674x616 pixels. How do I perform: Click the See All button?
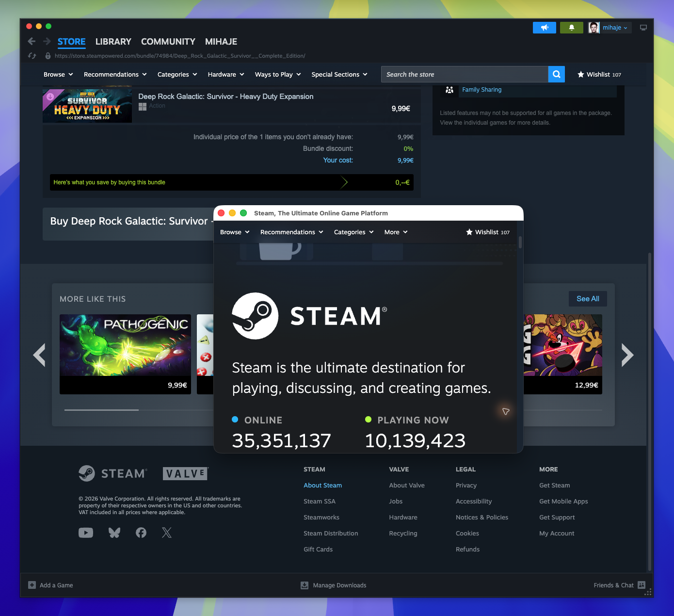tap(588, 299)
